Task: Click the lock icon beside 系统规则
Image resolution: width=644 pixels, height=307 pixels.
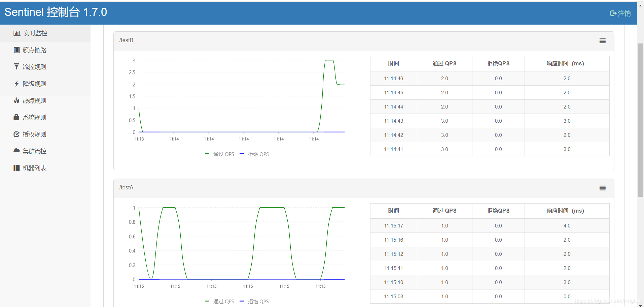Action: pos(16,117)
